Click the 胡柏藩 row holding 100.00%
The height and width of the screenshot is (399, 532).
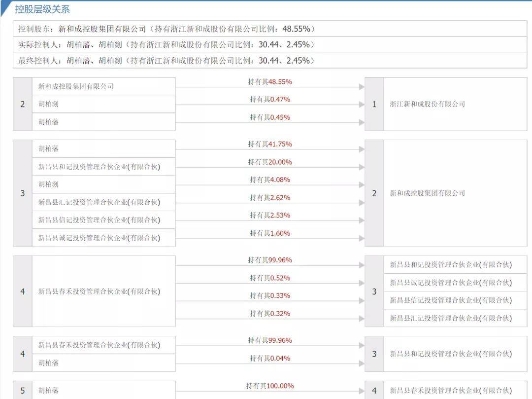pyautogui.click(x=103, y=390)
